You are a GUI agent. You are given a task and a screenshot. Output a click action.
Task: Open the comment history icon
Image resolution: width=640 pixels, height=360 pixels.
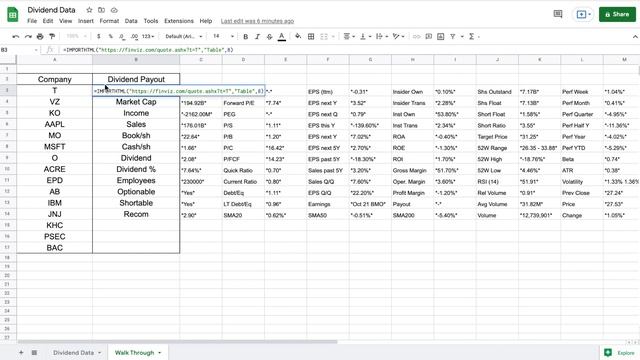click(558, 14)
